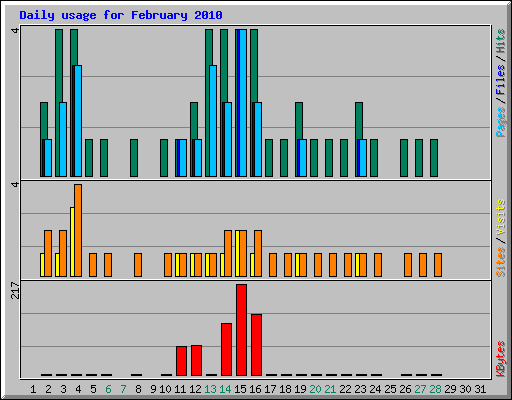The height and width of the screenshot is (400, 512).
Task: Click day label "5" on the x-axis
Action: [93, 389]
